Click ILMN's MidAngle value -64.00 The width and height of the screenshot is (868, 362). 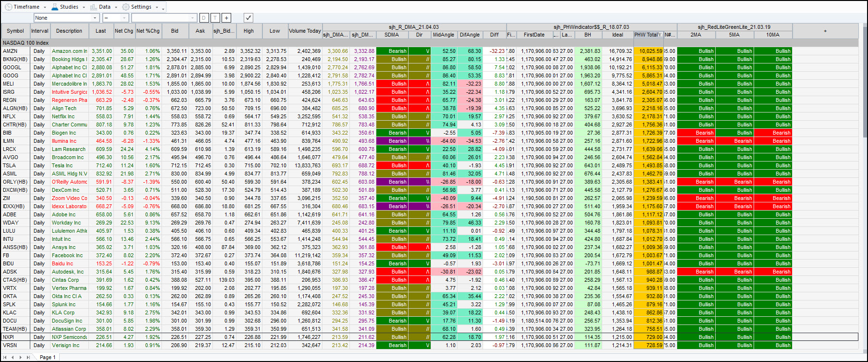[x=444, y=141]
